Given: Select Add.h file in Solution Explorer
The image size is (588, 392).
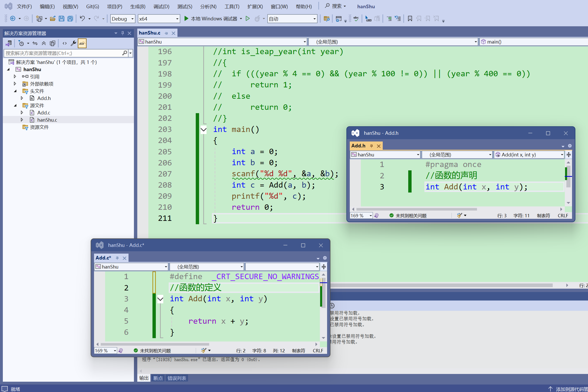Looking at the screenshot, I should 44,98.
